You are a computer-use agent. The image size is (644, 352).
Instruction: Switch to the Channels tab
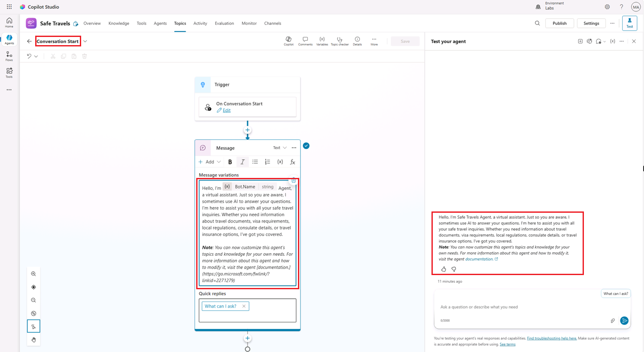pyautogui.click(x=273, y=23)
